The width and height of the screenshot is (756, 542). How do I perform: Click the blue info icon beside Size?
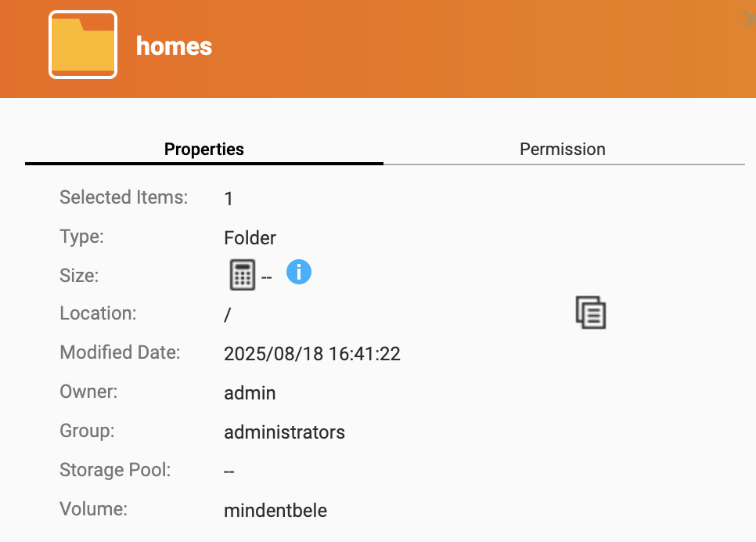pyautogui.click(x=299, y=272)
